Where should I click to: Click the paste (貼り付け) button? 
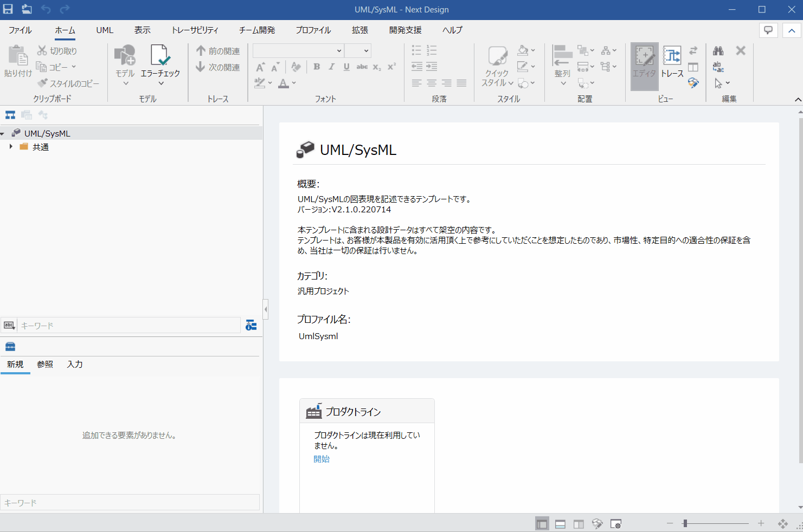click(18, 61)
